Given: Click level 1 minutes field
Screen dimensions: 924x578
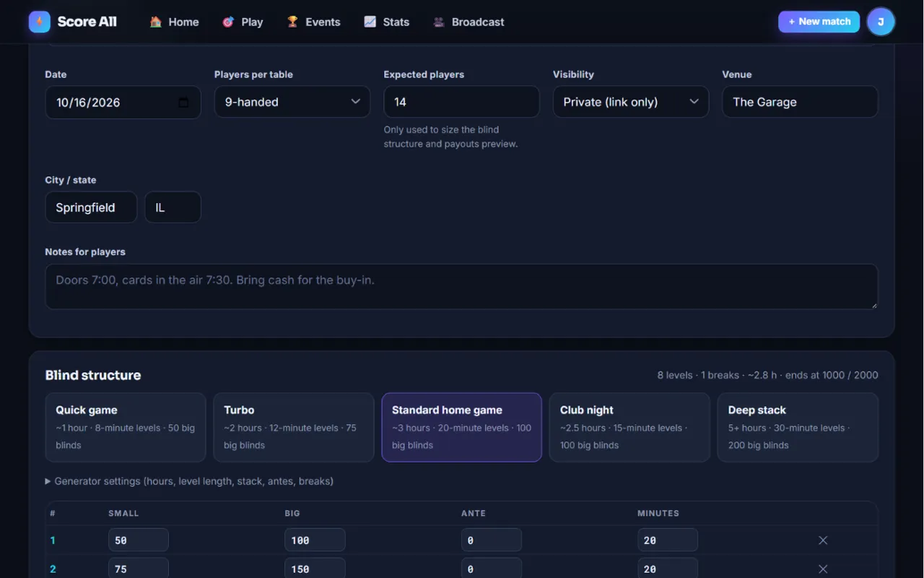Looking at the screenshot, I should [x=668, y=540].
